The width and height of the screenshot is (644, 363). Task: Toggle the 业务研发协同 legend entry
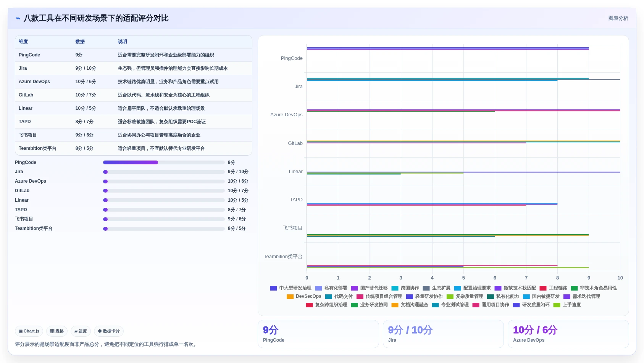click(x=369, y=305)
